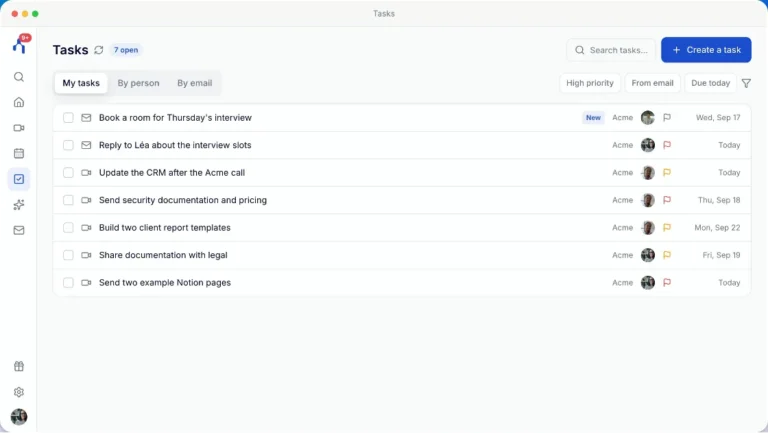
Task: Open meetings via sidebar video camera icon
Action: tap(19, 128)
